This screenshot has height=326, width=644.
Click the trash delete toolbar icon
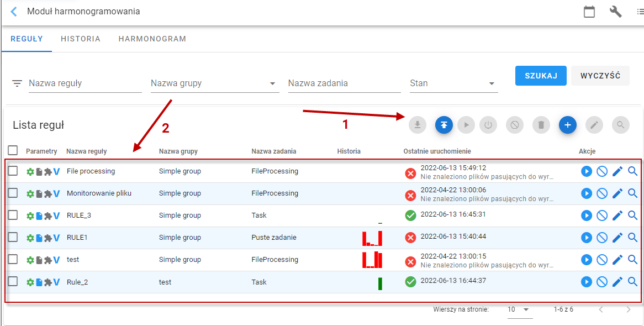[x=541, y=125]
